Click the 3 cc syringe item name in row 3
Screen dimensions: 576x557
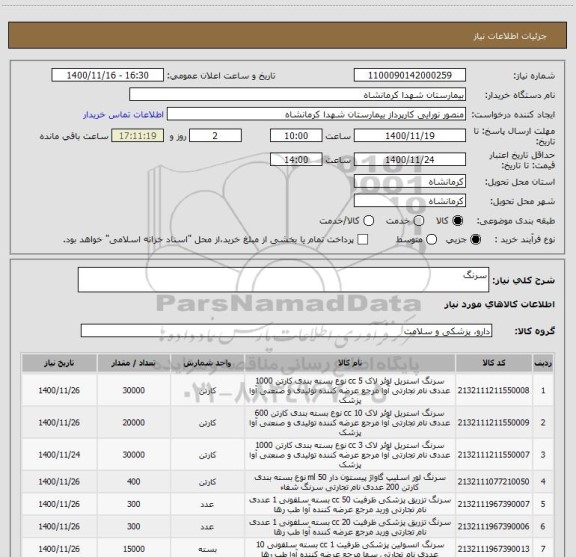point(350,455)
